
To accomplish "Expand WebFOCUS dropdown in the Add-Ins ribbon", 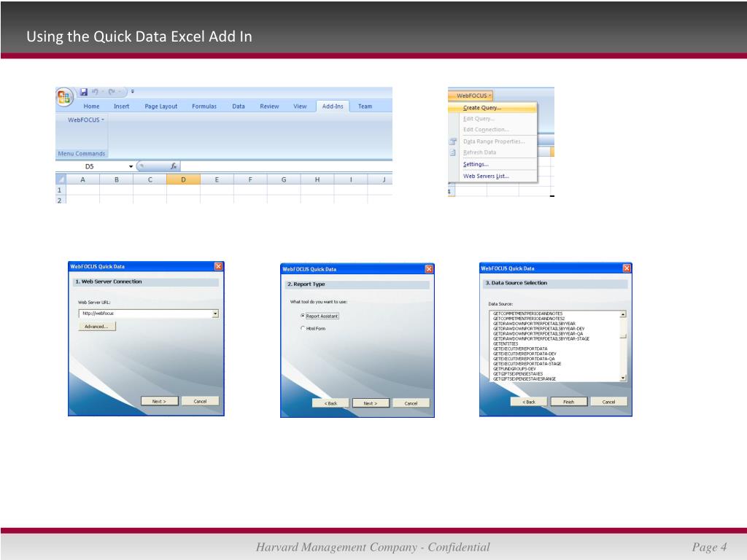I will click(x=86, y=120).
